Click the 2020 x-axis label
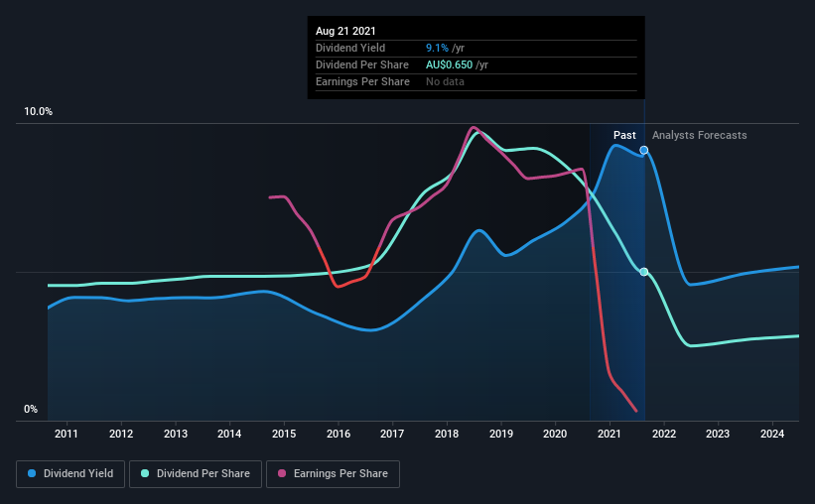815x504 pixels. click(x=555, y=434)
